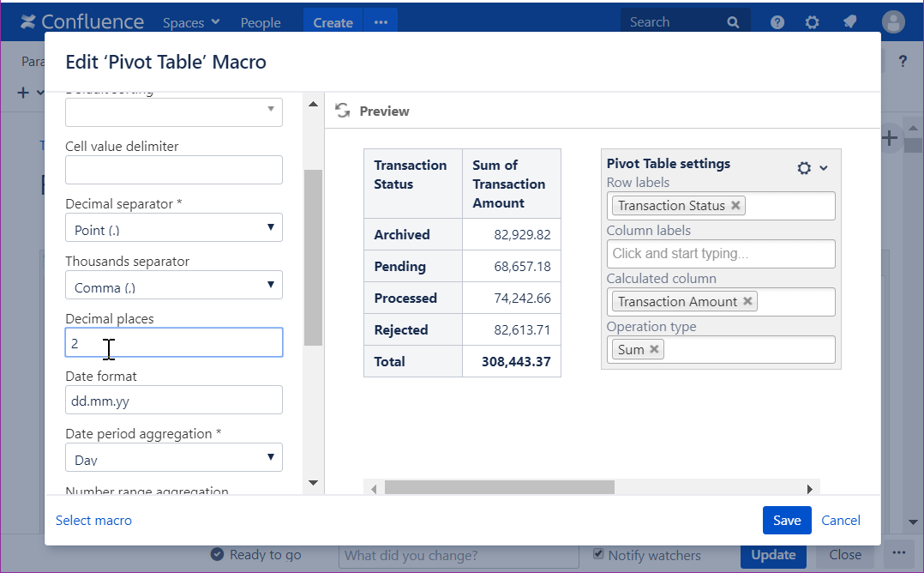Image resolution: width=924 pixels, height=573 pixels.
Task: Save the Pivot Table macro
Action: coord(786,520)
